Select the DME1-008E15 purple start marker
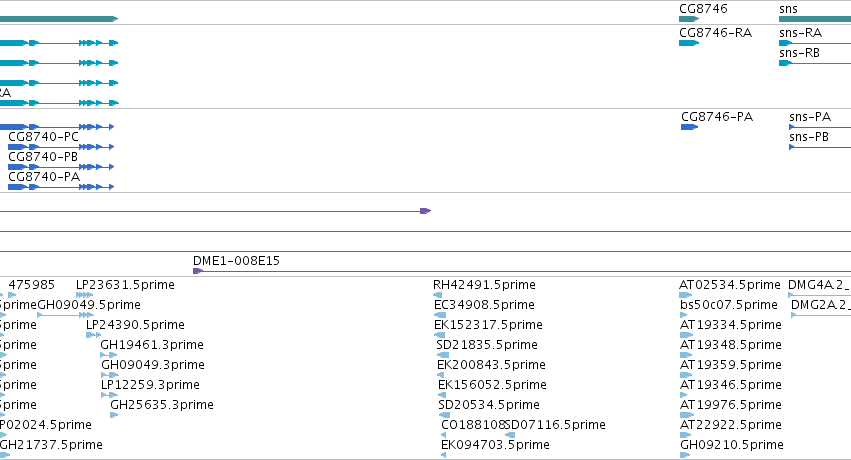This screenshot has height=460, width=851. 198,271
